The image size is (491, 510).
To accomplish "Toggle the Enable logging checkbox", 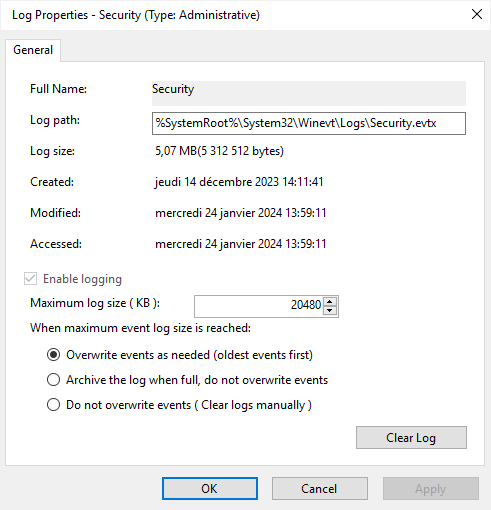I will coord(30,279).
